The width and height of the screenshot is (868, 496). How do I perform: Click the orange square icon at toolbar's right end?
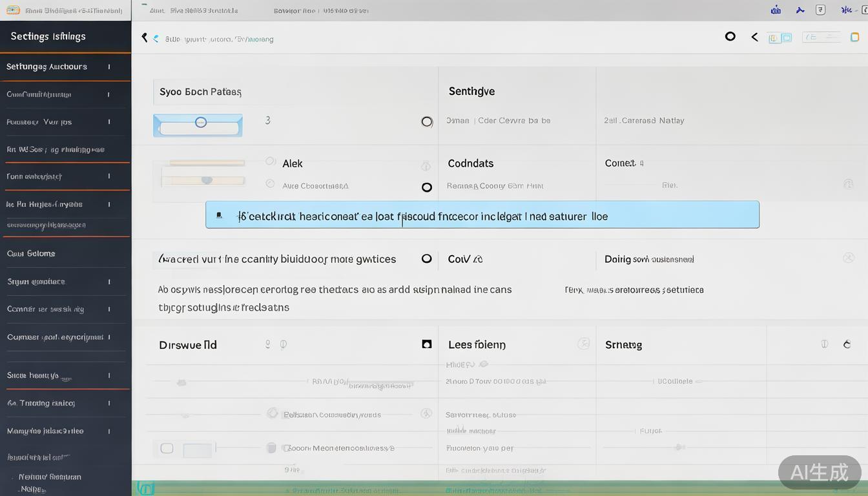point(854,37)
